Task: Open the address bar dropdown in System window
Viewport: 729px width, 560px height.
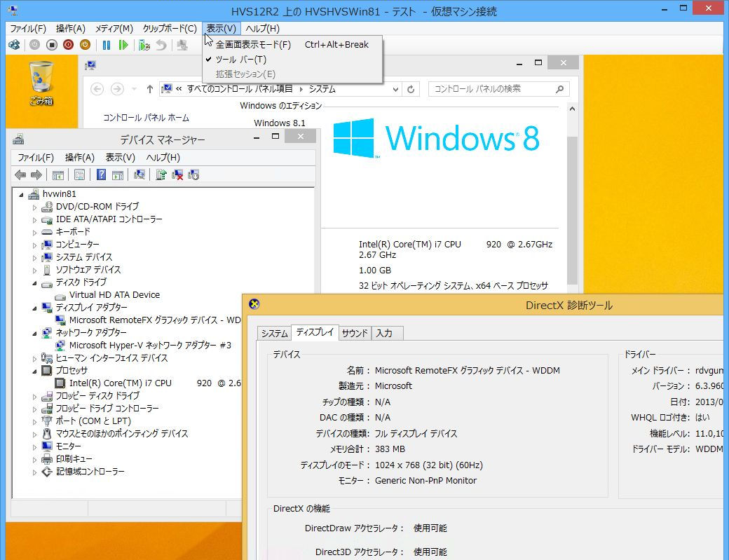Action: click(395, 89)
